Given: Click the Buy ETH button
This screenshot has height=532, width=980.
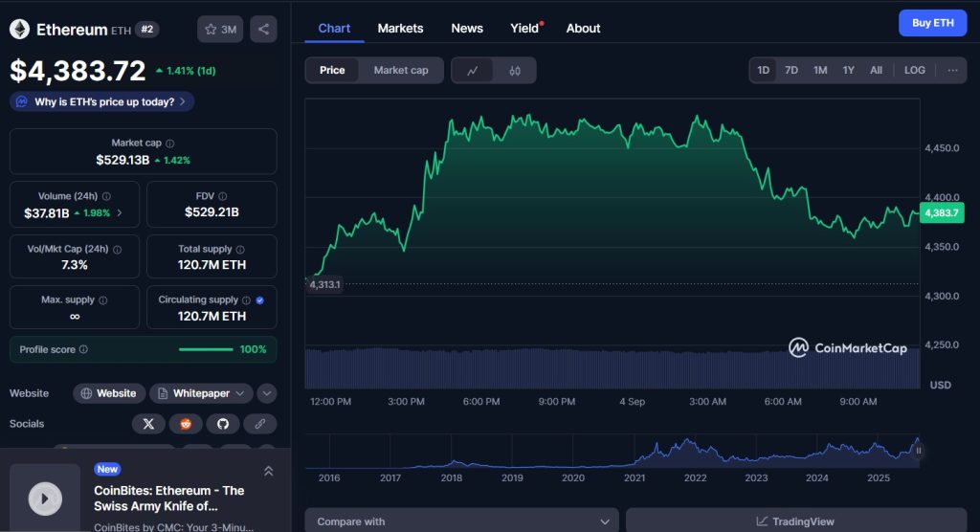Looking at the screenshot, I should coord(932,23).
